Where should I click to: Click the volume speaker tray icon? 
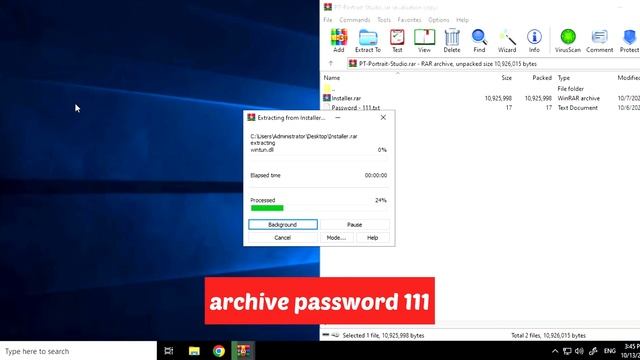tap(579, 351)
